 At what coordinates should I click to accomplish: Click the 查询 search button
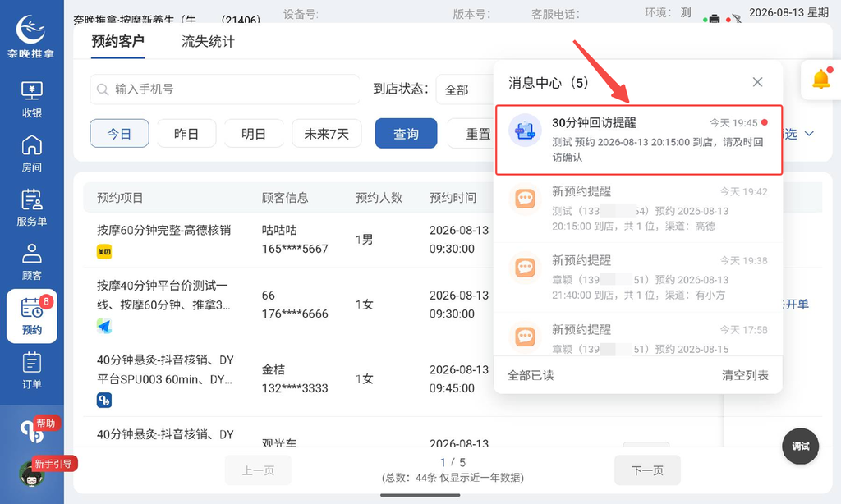[x=406, y=134]
